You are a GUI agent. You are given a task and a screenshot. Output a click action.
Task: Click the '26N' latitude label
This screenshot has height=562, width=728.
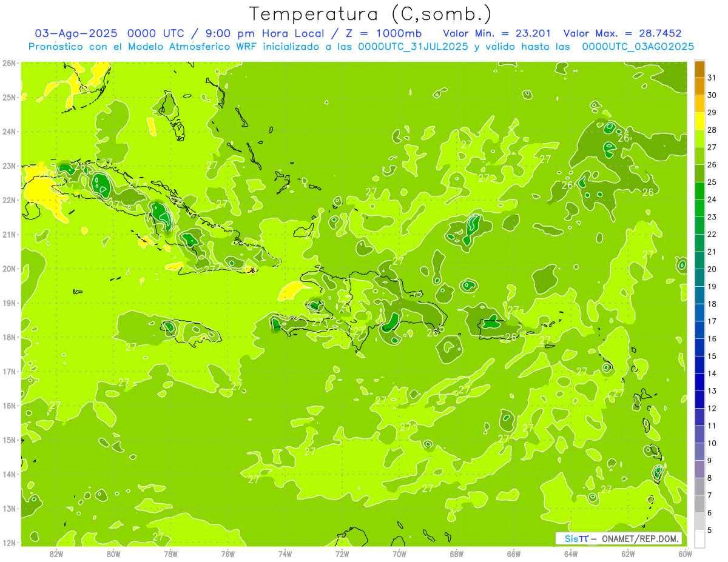click(9, 62)
